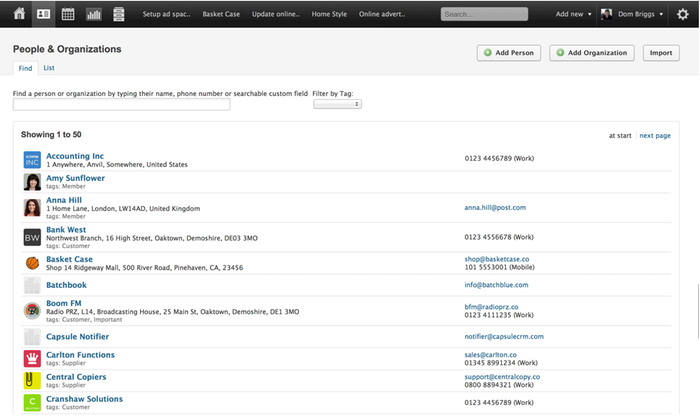Focus the top Search field
This screenshot has height=419, width=700.
pyautogui.click(x=484, y=14)
